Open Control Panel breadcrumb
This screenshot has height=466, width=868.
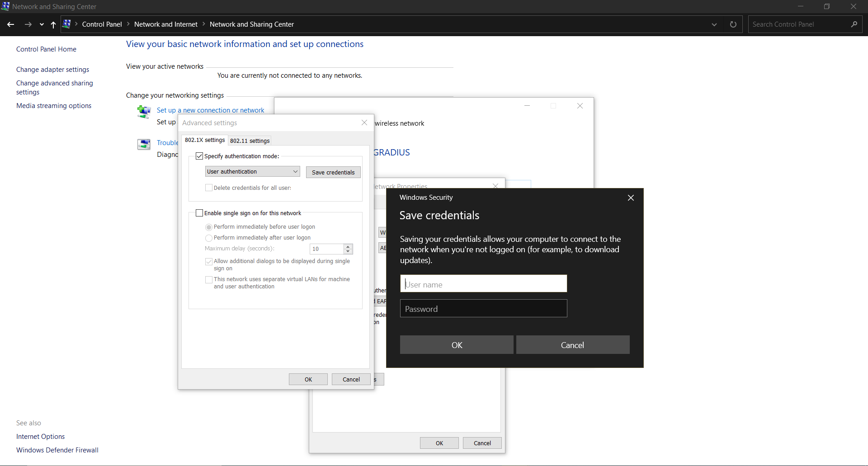[102, 24]
